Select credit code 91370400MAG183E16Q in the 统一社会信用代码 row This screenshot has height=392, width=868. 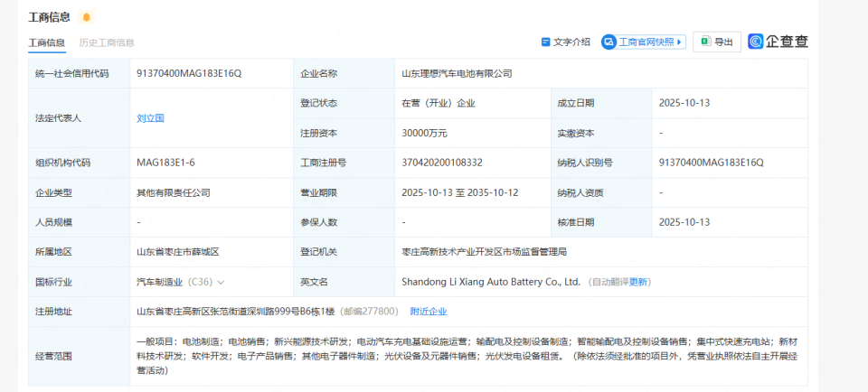(189, 73)
